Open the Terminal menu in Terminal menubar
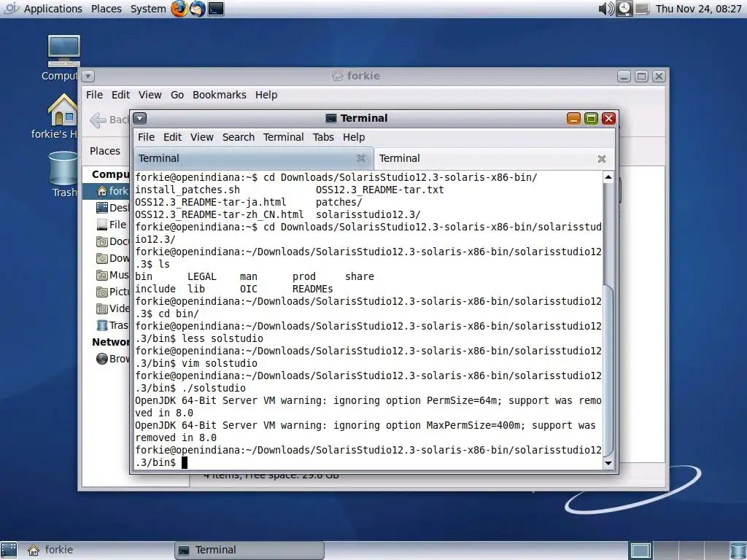747x560 pixels. [284, 137]
